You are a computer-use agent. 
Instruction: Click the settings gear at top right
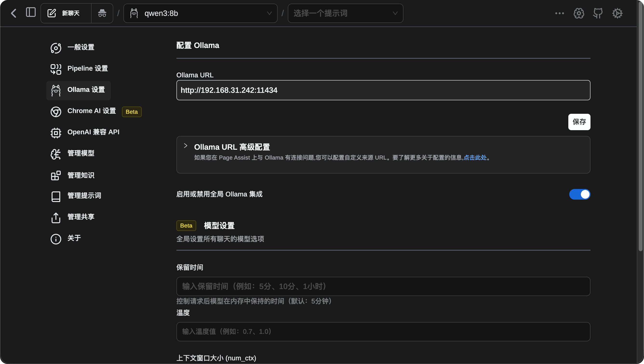(617, 13)
